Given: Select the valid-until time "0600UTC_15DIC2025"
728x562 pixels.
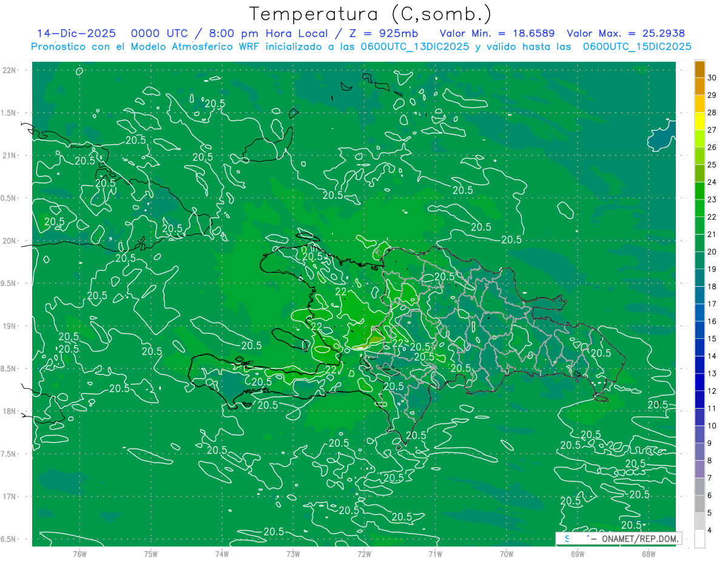Looking at the screenshot, I should [x=637, y=47].
